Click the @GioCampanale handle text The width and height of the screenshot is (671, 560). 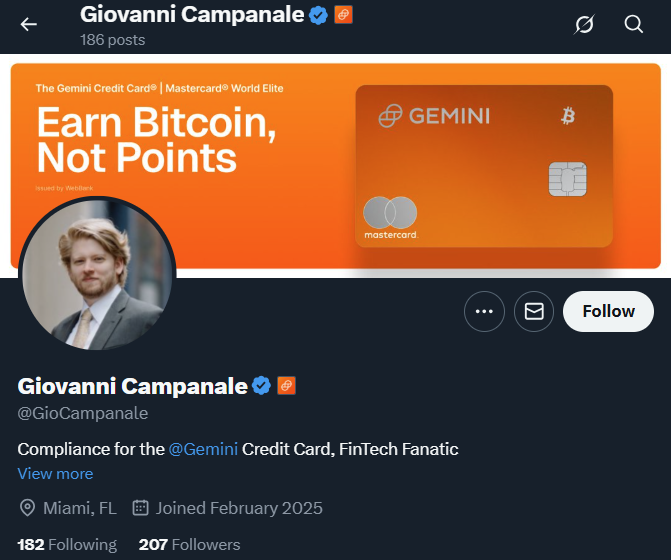click(83, 413)
